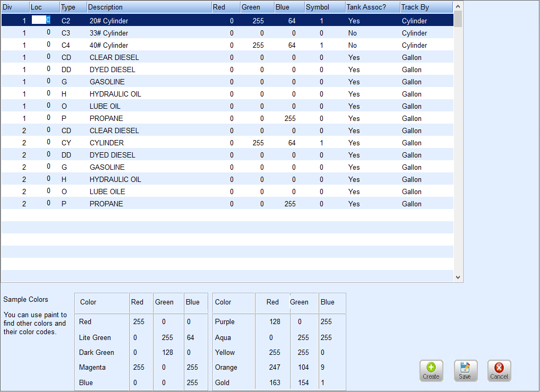Screen dimensions: 540x392
Task: Click the C3 type cell
Action: coord(66,33)
